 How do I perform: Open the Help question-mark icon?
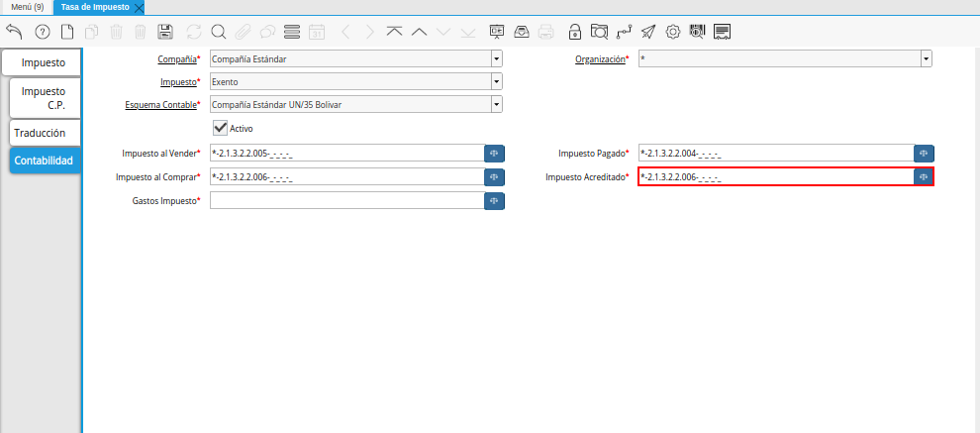(x=42, y=32)
